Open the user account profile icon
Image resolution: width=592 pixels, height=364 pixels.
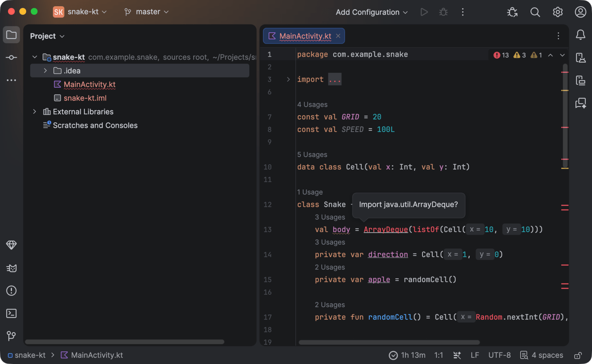(580, 12)
